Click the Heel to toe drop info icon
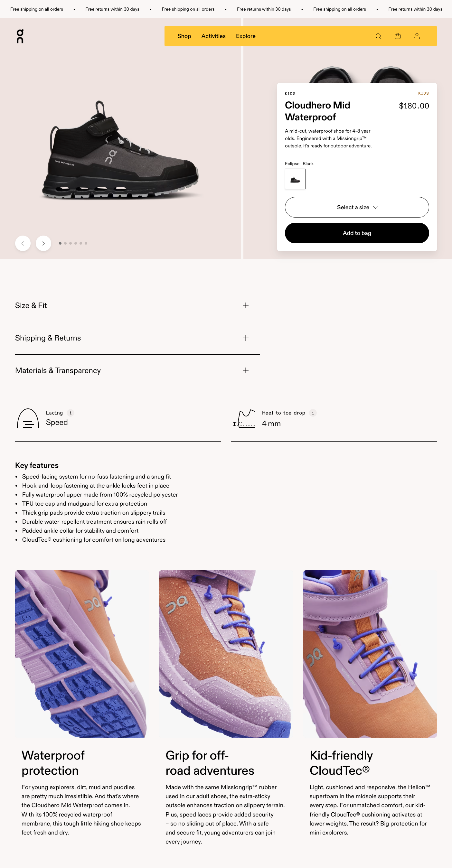452x868 pixels. (313, 413)
